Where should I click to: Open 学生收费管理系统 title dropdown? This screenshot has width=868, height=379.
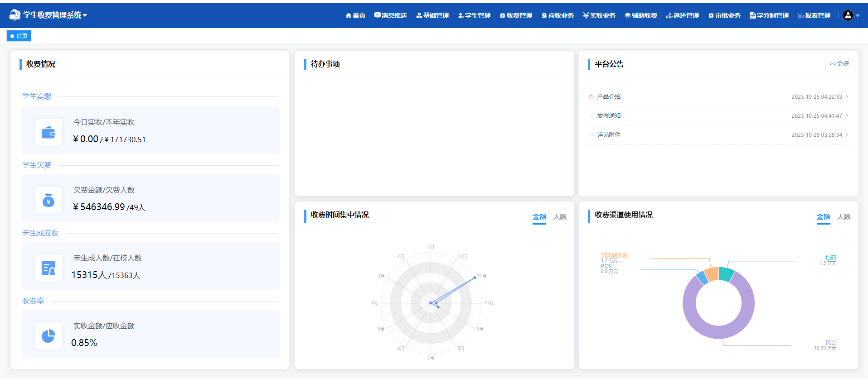(55, 15)
